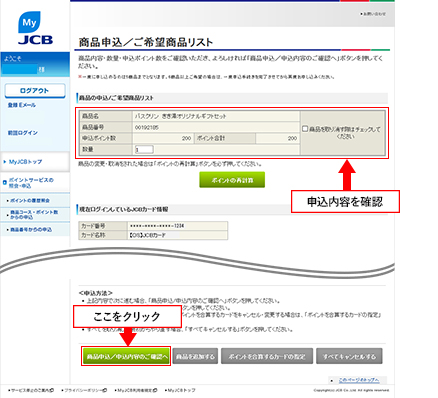This screenshot has height=398, width=438.
Task: Open the 登録Eメール link
Action: (22, 105)
